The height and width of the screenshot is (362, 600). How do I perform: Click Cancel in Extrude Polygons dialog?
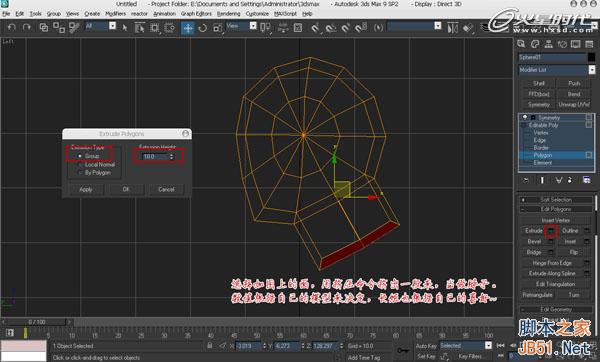point(166,189)
